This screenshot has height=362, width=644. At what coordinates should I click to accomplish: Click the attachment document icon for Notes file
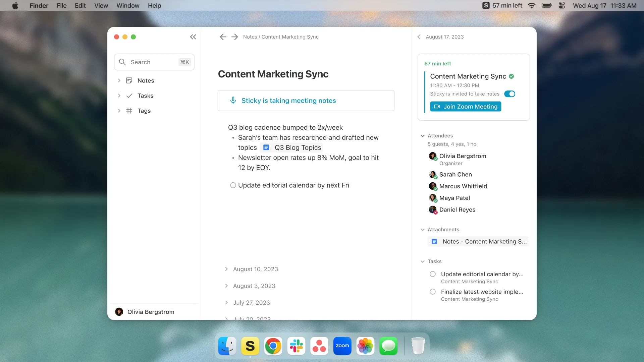click(x=434, y=241)
